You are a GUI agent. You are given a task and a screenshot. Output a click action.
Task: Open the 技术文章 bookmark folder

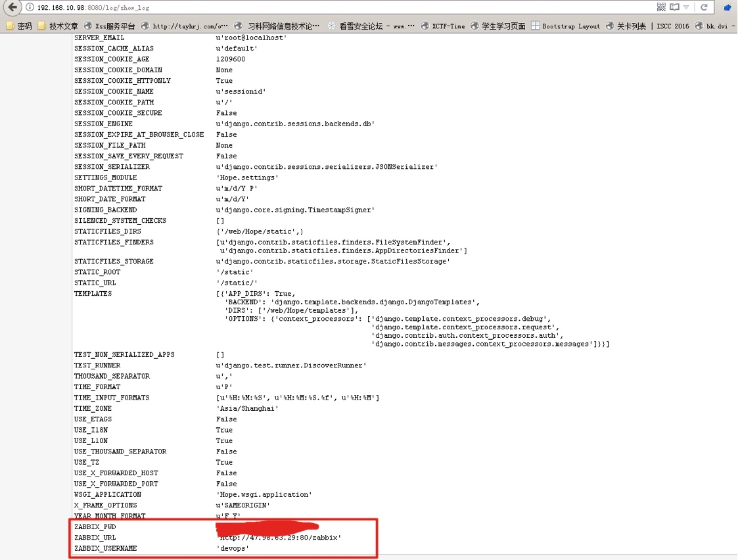click(58, 26)
